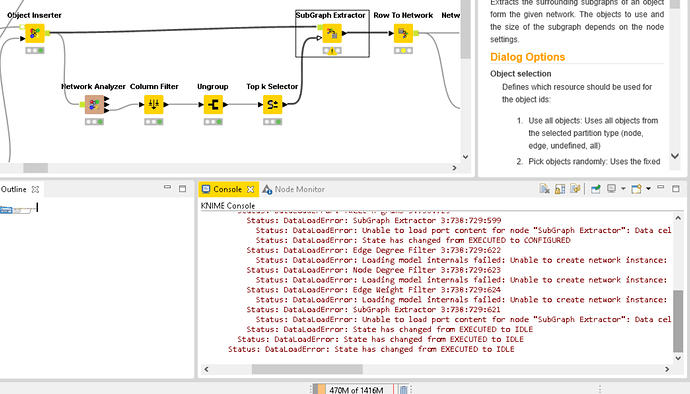This screenshot has width=690, height=394.
Task: Select the Network Analyzer node icon
Action: [94, 105]
